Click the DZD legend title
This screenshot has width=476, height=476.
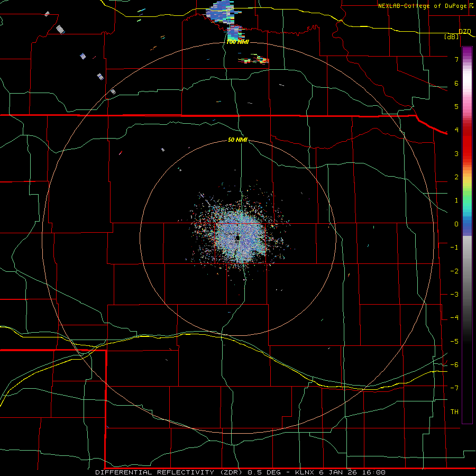click(x=465, y=31)
